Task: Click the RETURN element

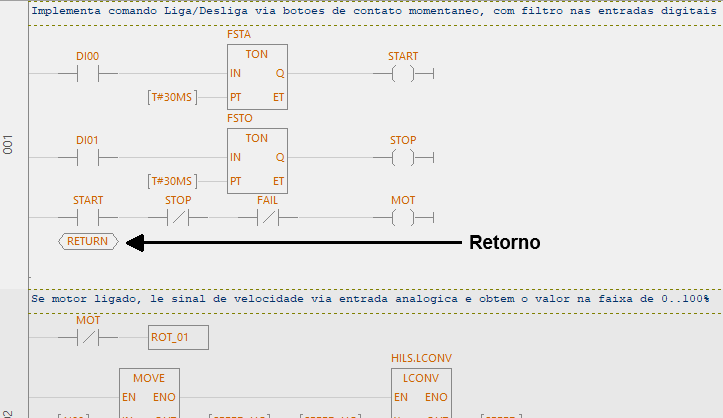Action: (x=88, y=241)
